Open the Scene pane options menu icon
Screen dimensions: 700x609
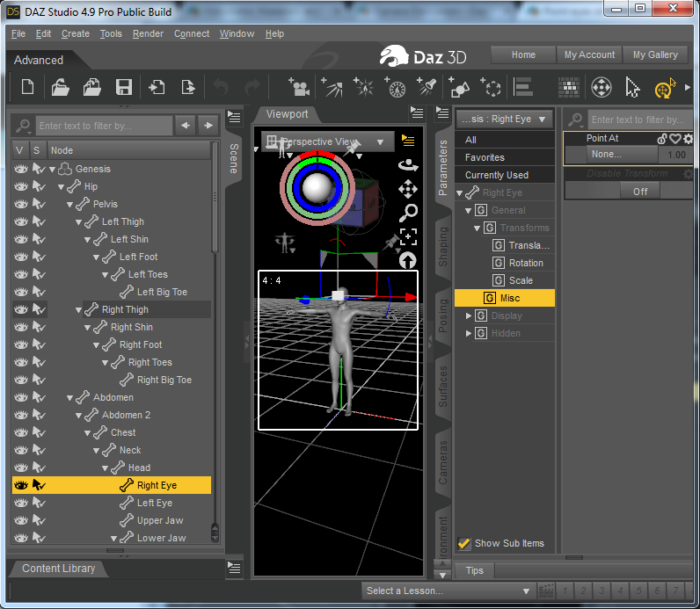(x=234, y=117)
